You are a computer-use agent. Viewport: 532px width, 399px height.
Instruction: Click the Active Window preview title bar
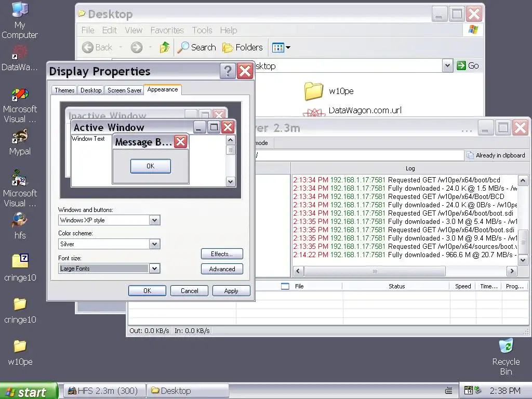tap(132, 127)
